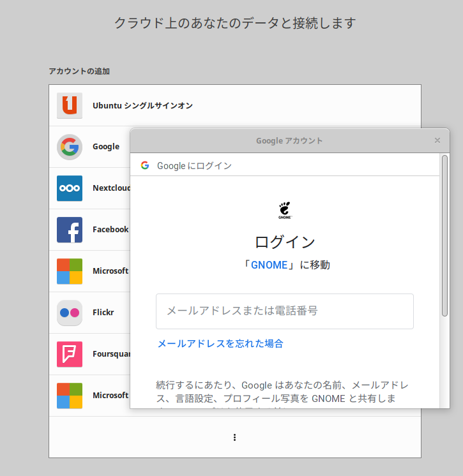Select the Flickr row label

tap(103, 313)
